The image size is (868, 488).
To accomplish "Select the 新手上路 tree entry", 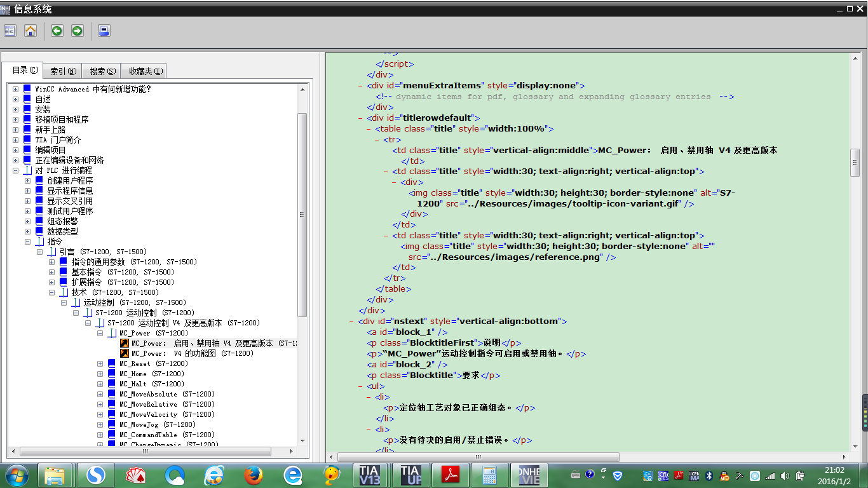I will coord(50,130).
